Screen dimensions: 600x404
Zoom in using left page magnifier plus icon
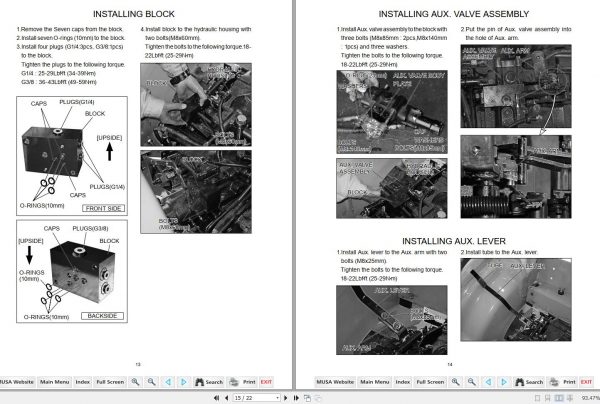(135, 382)
